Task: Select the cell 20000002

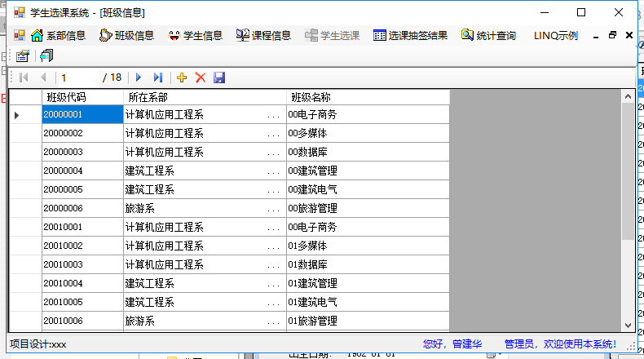Action: (x=82, y=133)
